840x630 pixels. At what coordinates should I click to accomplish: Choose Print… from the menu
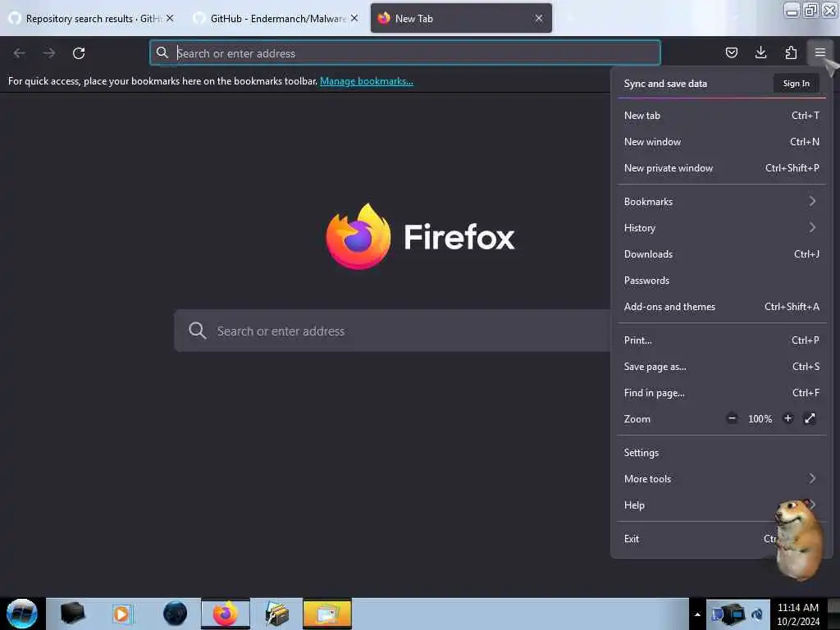721,340
